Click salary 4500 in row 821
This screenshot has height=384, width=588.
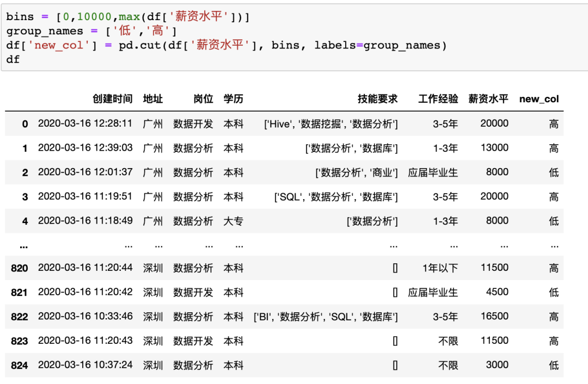click(x=497, y=292)
